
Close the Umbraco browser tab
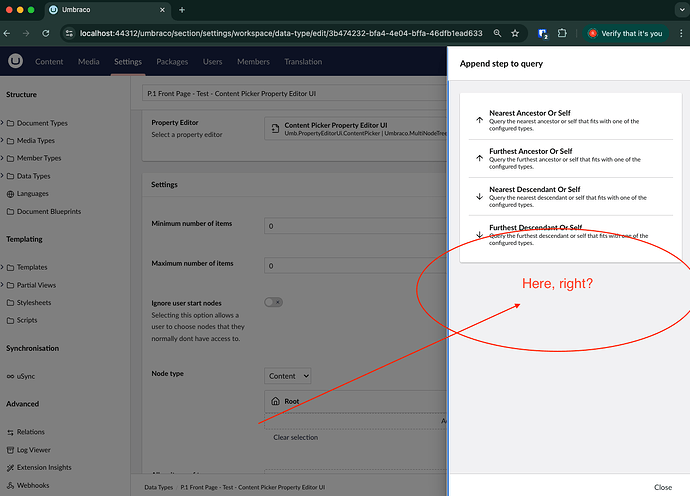[162, 10]
